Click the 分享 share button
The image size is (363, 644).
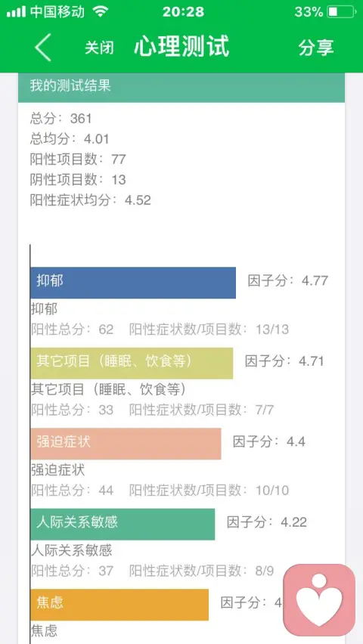(x=316, y=48)
